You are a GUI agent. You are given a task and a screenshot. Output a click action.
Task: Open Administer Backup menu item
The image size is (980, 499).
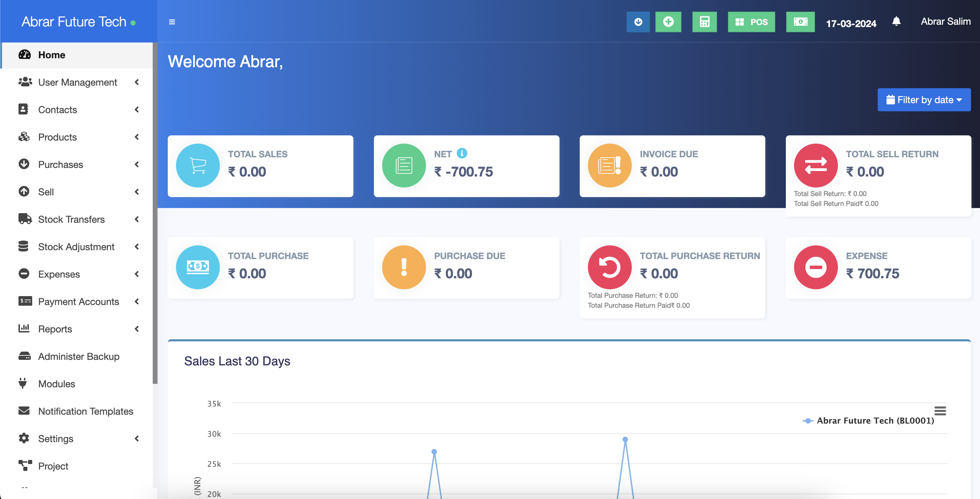click(x=79, y=356)
